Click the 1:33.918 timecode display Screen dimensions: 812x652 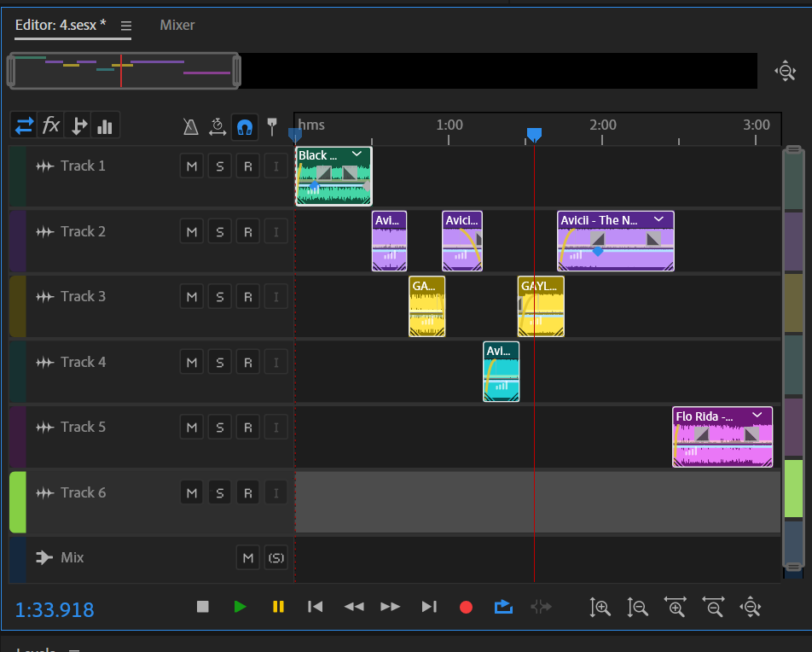click(55, 609)
